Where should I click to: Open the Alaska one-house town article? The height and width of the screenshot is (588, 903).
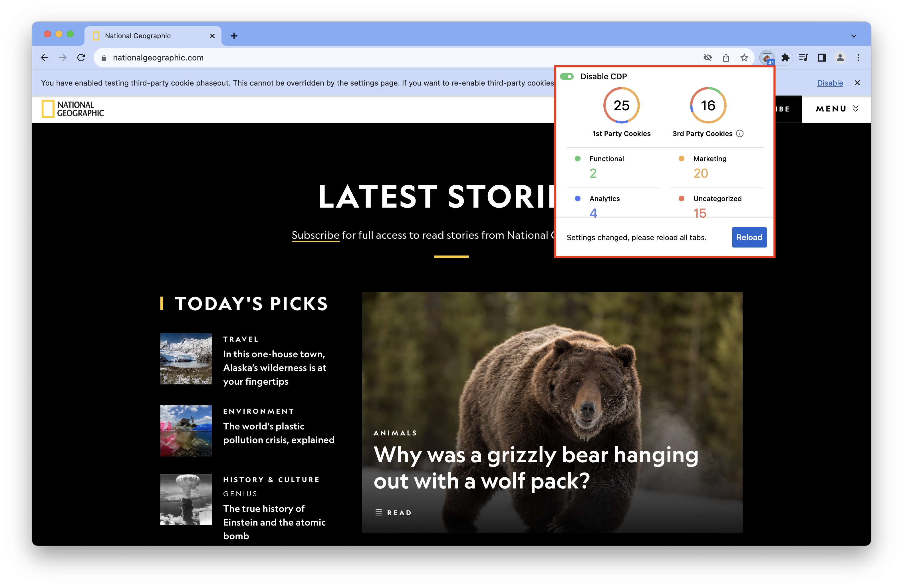coord(275,368)
